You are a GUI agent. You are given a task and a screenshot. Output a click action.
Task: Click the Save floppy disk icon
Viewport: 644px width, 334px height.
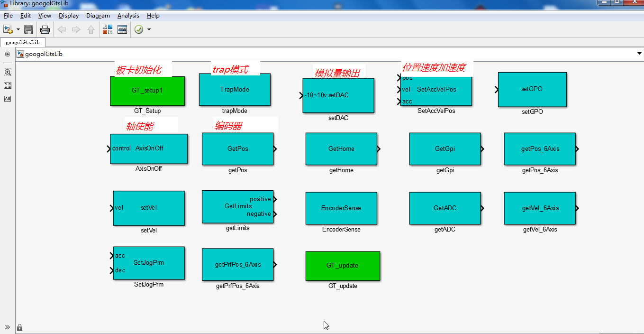click(x=28, y=29)
